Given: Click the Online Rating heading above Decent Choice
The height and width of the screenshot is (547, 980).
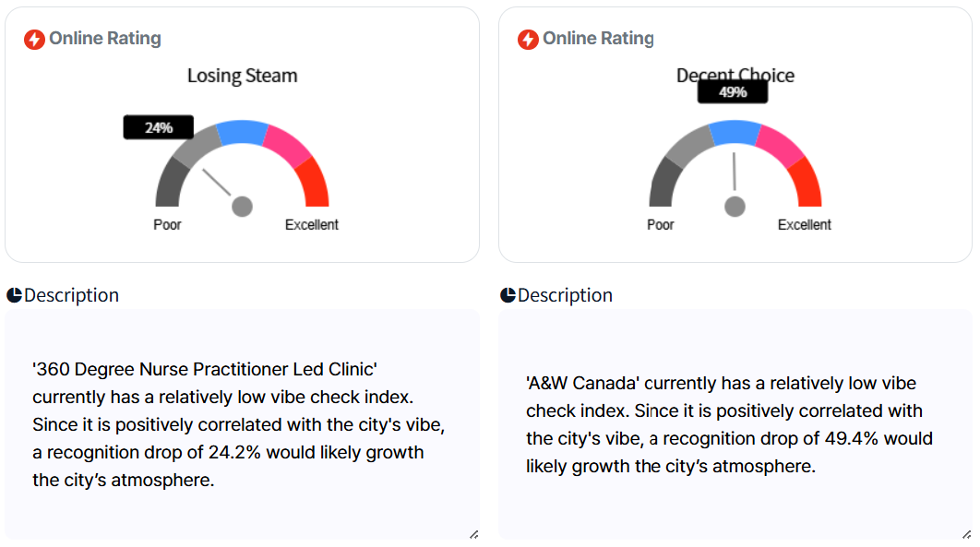Looking at the screenshot, I should [x=598, y=39].
